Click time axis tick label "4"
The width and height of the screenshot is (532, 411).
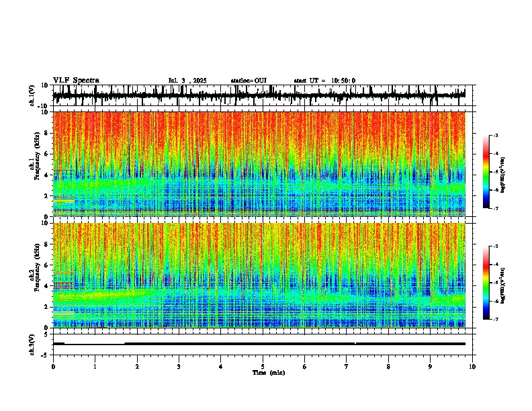(220, 367)
